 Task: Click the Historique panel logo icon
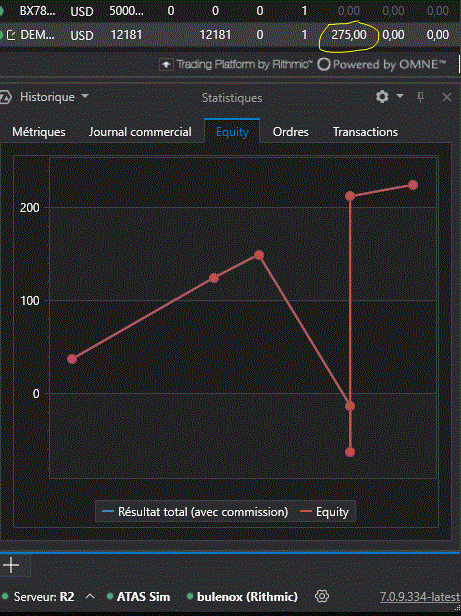click(x=6, y=97)
